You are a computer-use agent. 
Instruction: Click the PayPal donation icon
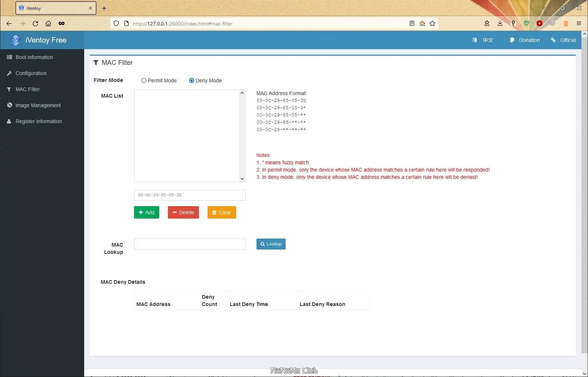(512, 40)
